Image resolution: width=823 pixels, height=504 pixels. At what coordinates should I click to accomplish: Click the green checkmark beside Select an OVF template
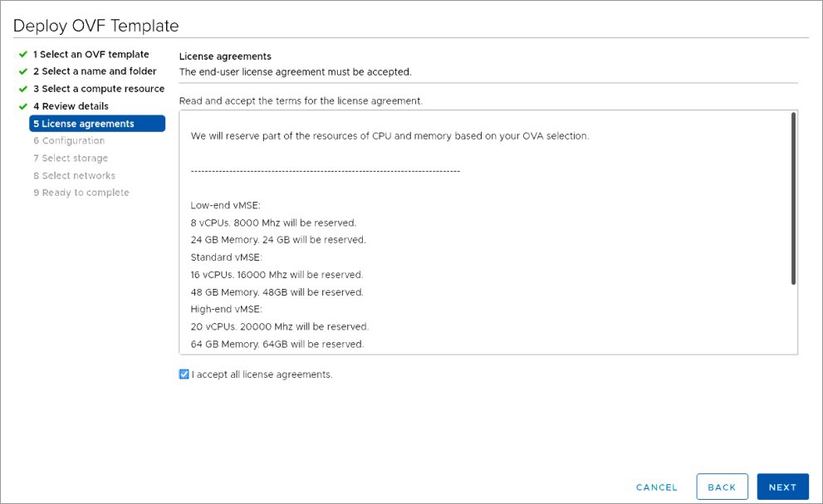pos(23,54)
